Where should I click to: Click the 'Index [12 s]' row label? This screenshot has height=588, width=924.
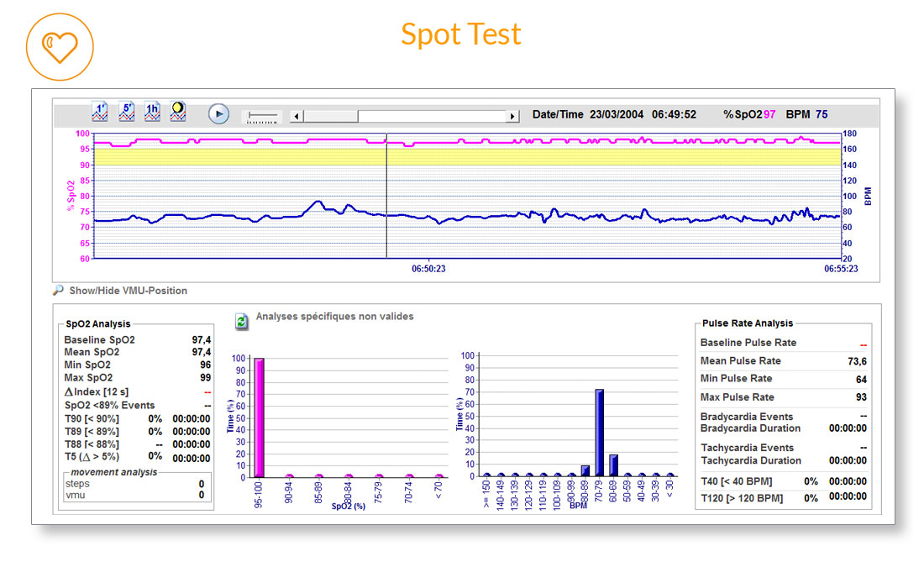(x=97, y=391)
